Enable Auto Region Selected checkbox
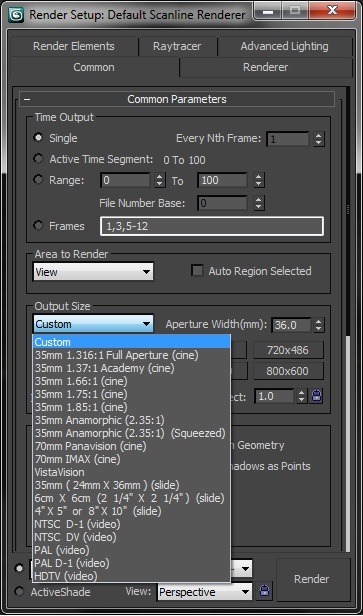 (197, 271)
